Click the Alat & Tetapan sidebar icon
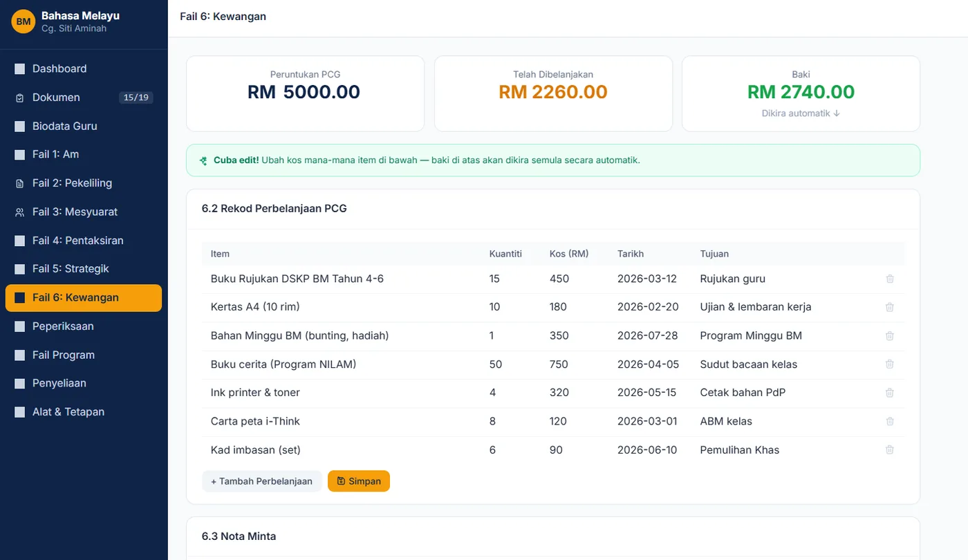 [x=19, y=412]
